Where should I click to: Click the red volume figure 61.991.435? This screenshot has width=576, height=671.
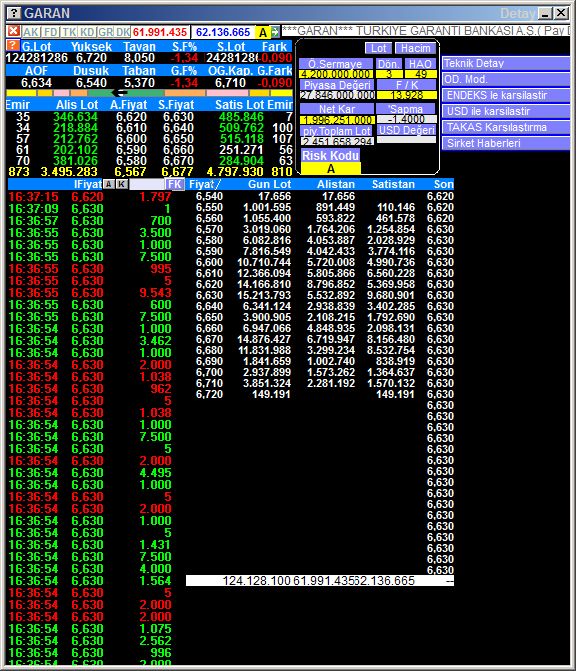160,32
